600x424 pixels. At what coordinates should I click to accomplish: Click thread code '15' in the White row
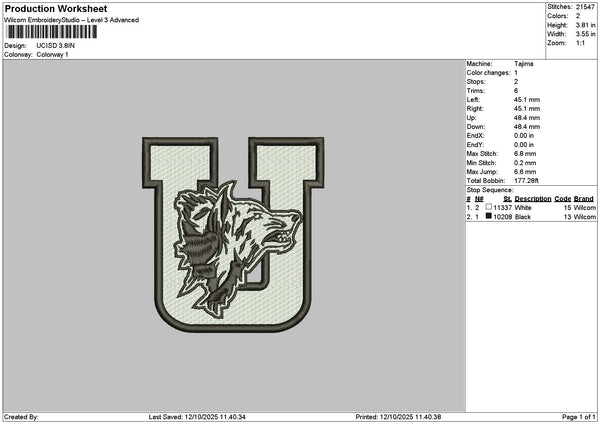pyautogui.click(x=567, y=208)
